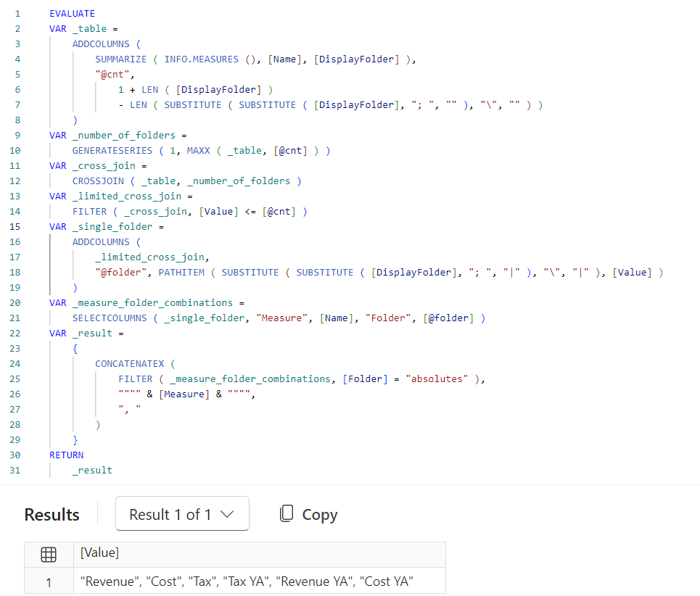The height and width of the screenshot is (596, 700).
Task: Click MAXX on line 10
Action: pos(198,150)
